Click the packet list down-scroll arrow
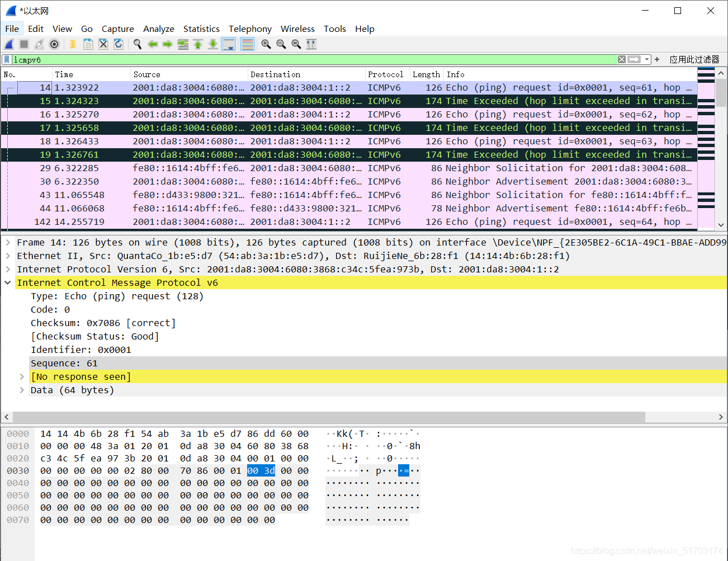Image resolution: width=728 pixels, height=561 pixels. click(721, 225)
